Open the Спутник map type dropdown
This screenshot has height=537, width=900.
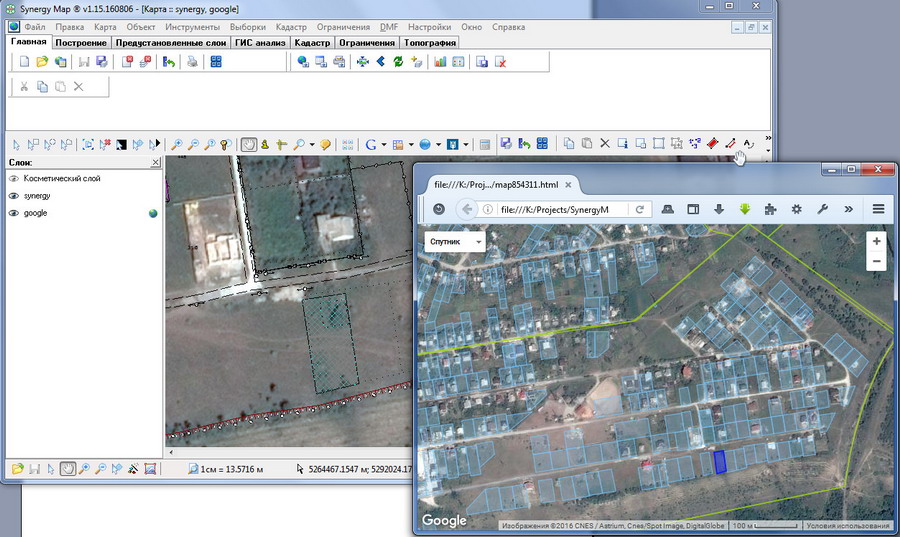pos(455,242)
